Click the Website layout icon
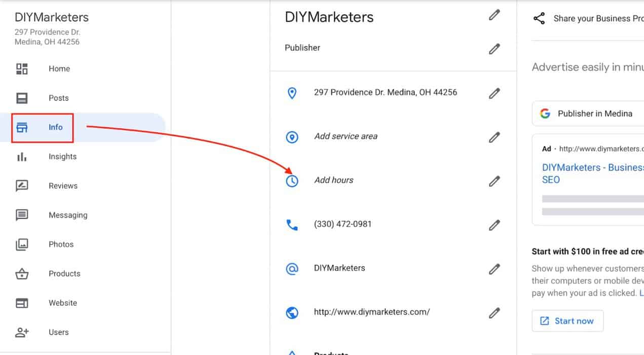The height and width of the screenshot is (355, 644). 22,303
